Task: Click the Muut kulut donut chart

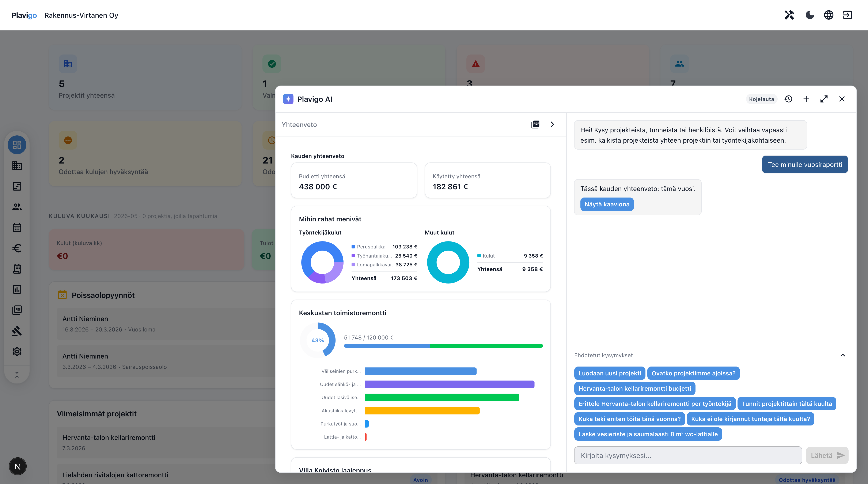Action: coord(448,262)
